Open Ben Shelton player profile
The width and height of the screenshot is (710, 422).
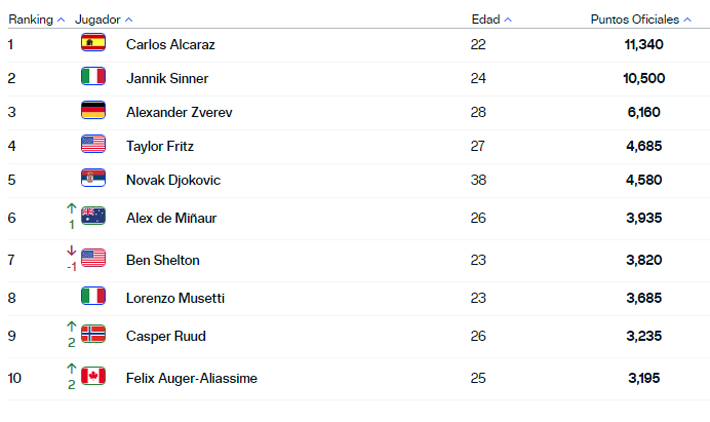click(163, 260)
